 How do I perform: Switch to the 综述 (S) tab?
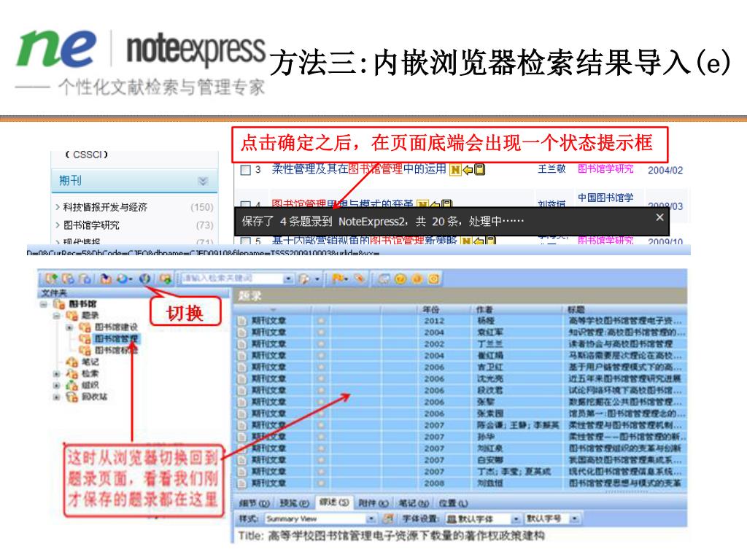[x=334, y=502]
